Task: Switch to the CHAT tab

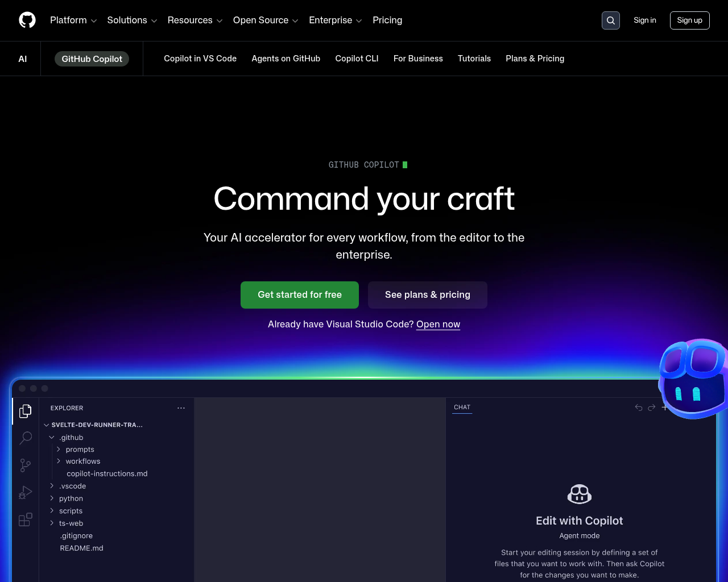Action: [462, 407]
